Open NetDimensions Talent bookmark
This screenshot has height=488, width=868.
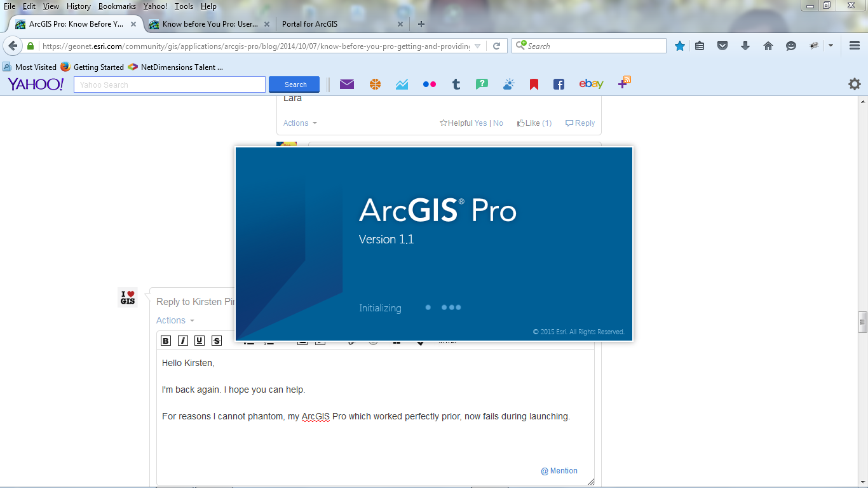(175, 67)
